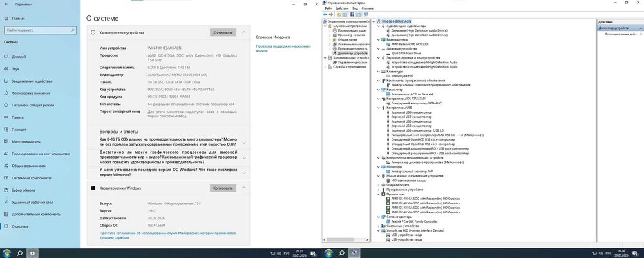This screenshot has width=644, height=258.
Task: Click Forward arrow in Computer Management toolbar
Action: coord(331,14)
